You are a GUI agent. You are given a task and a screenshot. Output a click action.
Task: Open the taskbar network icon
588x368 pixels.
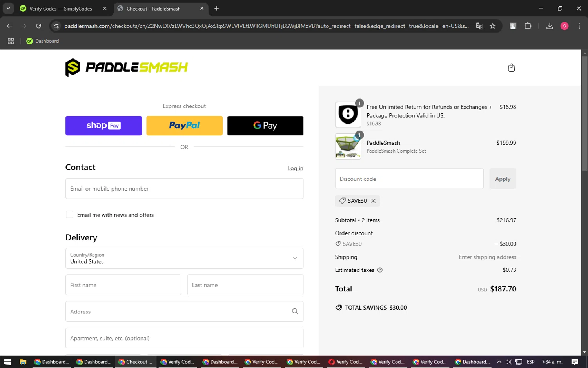[x=519, y=362]
